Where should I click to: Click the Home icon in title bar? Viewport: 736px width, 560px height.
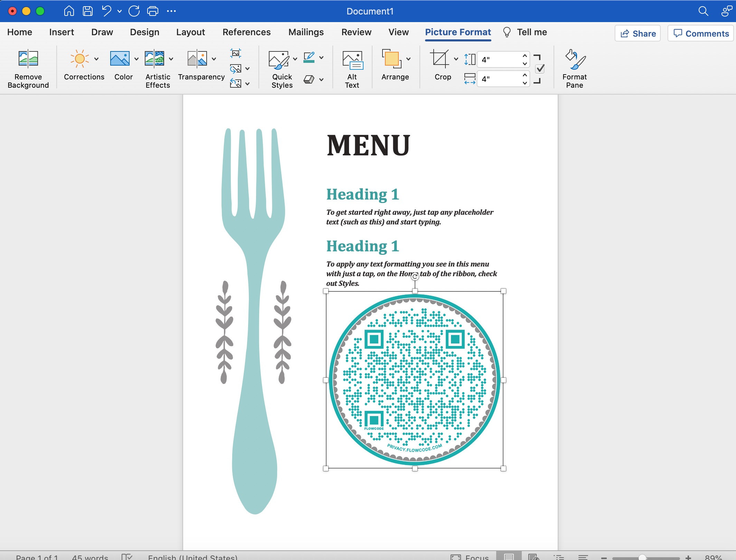(x=69, y=11)
